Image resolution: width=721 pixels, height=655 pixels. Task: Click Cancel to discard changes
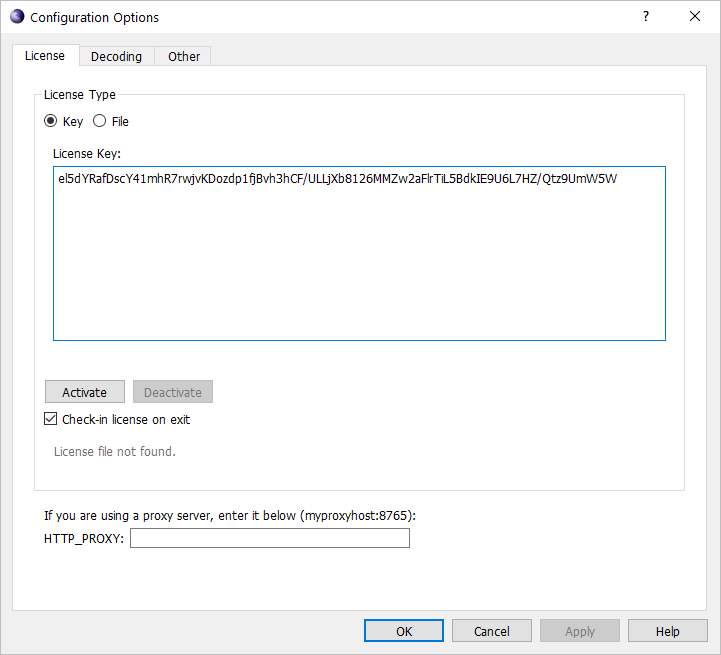pos(491,631)
